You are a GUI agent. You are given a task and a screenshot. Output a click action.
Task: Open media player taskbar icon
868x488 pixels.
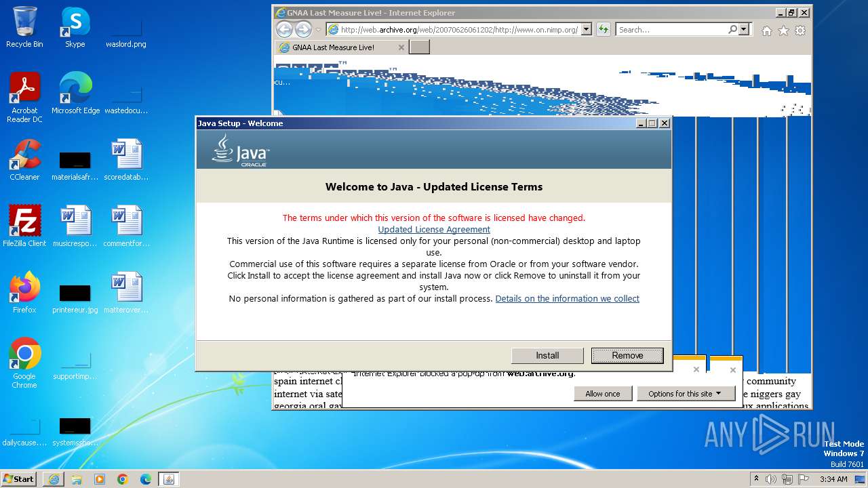(100, 479)
